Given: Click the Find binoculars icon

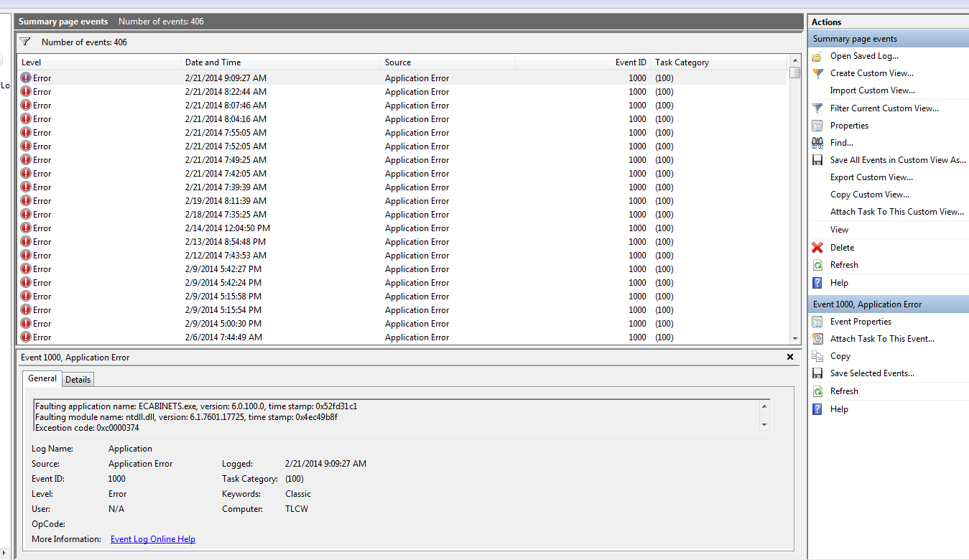Looking at the screenshot, I should coord(817,143).
